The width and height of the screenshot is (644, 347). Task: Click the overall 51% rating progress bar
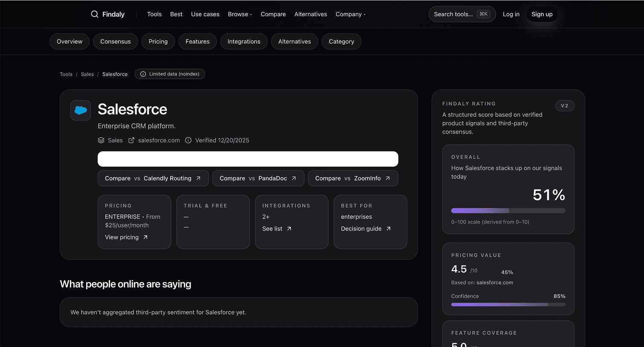508,210
